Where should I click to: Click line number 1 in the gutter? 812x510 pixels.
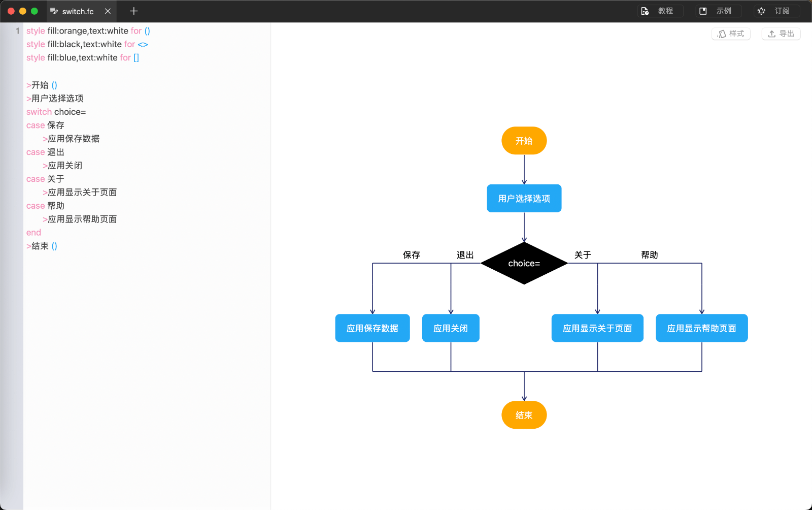coord(18,31)
